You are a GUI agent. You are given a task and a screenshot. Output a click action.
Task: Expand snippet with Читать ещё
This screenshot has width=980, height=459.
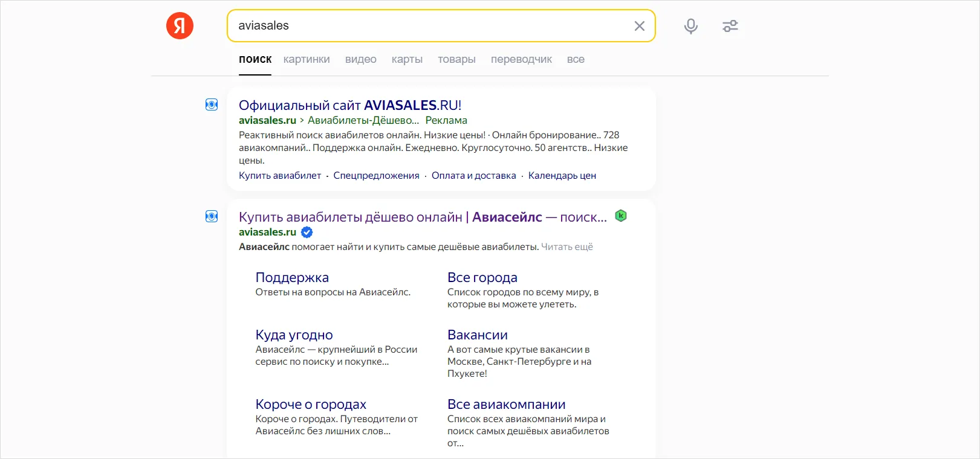coord(567,247)
